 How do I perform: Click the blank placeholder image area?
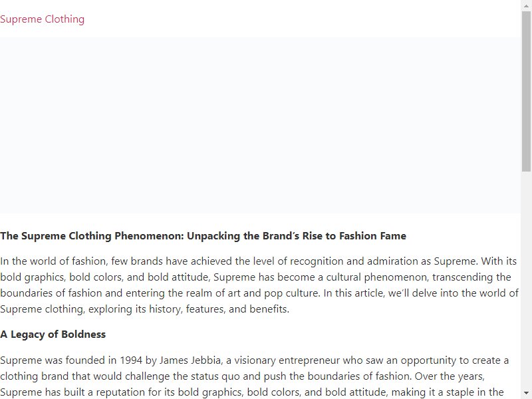click(x=260, y=125)
